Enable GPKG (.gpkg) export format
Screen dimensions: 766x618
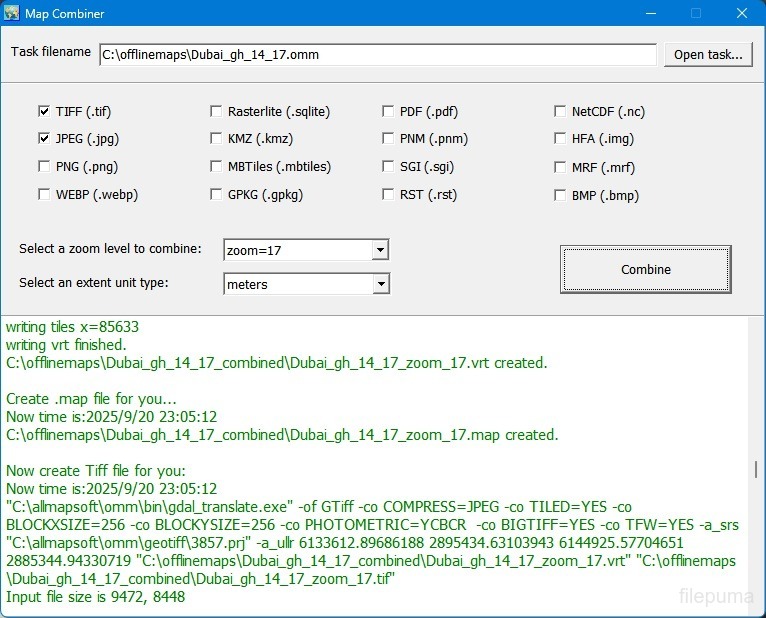(x=216, y=195)
